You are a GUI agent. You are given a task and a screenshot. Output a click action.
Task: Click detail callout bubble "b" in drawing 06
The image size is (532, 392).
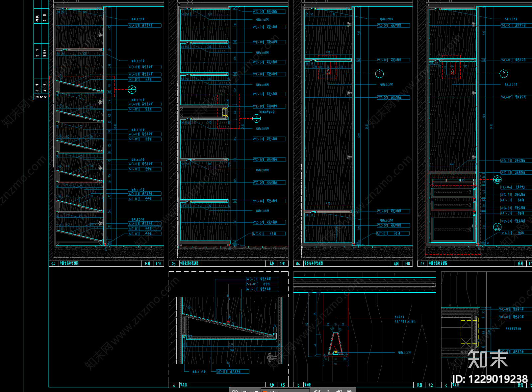point(379,73)
